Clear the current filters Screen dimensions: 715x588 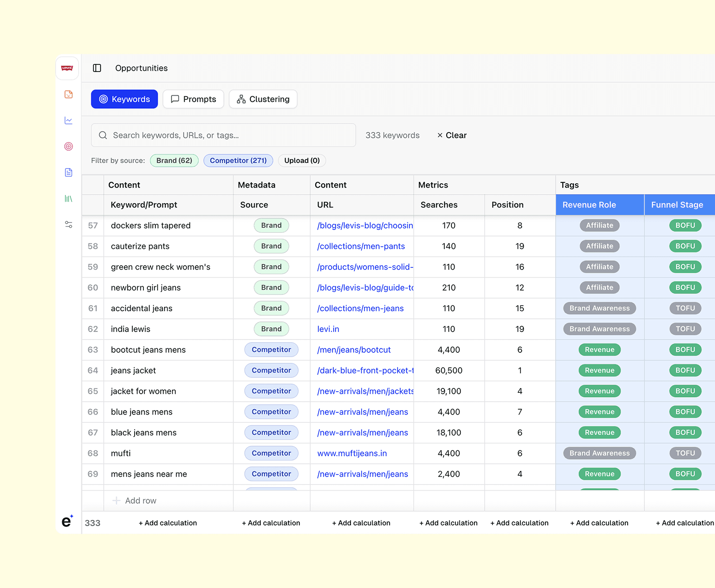[452, 136]
